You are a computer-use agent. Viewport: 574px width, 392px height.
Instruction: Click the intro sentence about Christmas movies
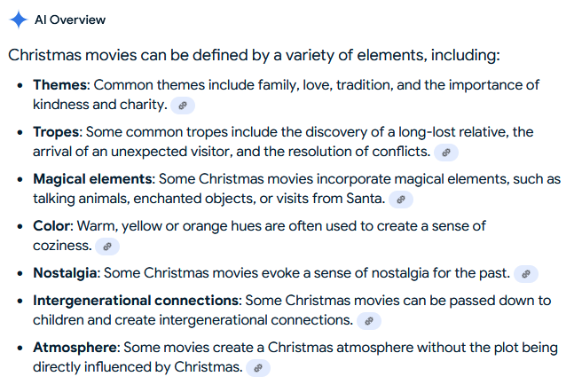254,56
